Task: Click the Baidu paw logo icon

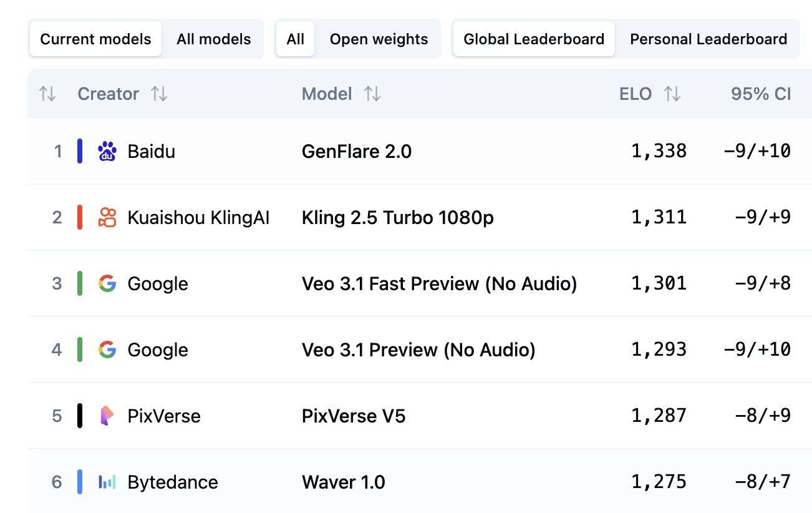Action: tap(107, 152)
